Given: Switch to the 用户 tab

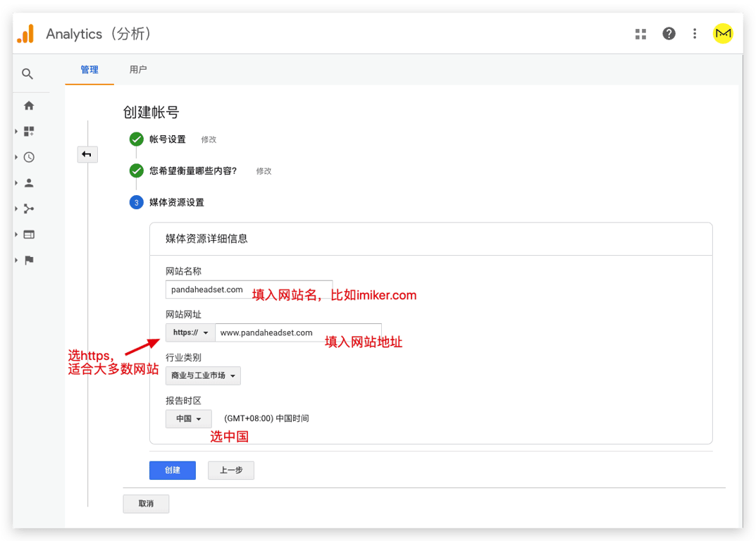Looking at the screenshot, I should 138,70.
